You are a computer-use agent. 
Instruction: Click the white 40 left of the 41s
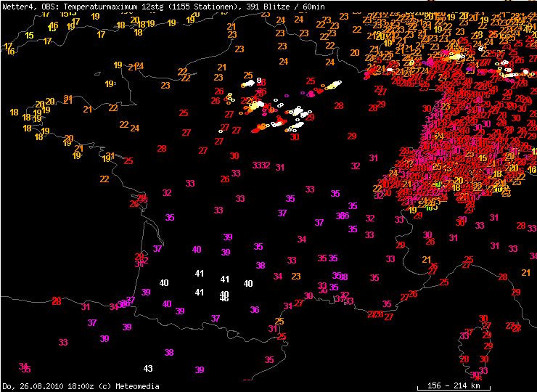pyautogui.click(x=164, y=282)
